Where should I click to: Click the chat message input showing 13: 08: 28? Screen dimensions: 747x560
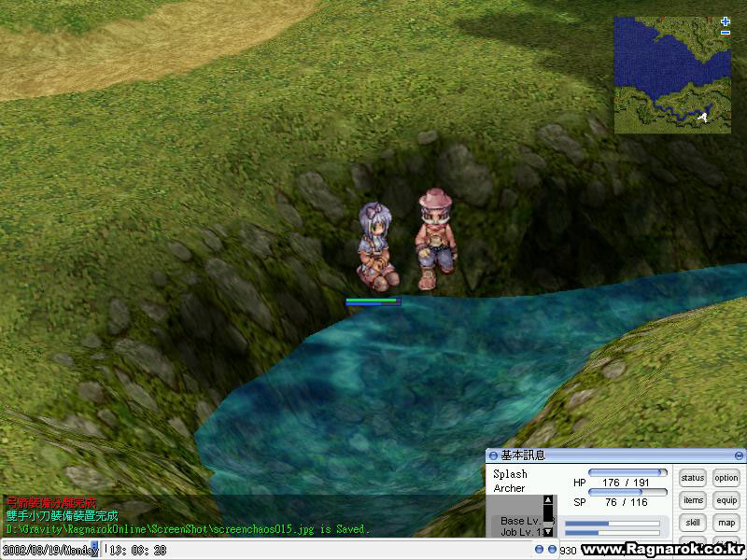317,550
